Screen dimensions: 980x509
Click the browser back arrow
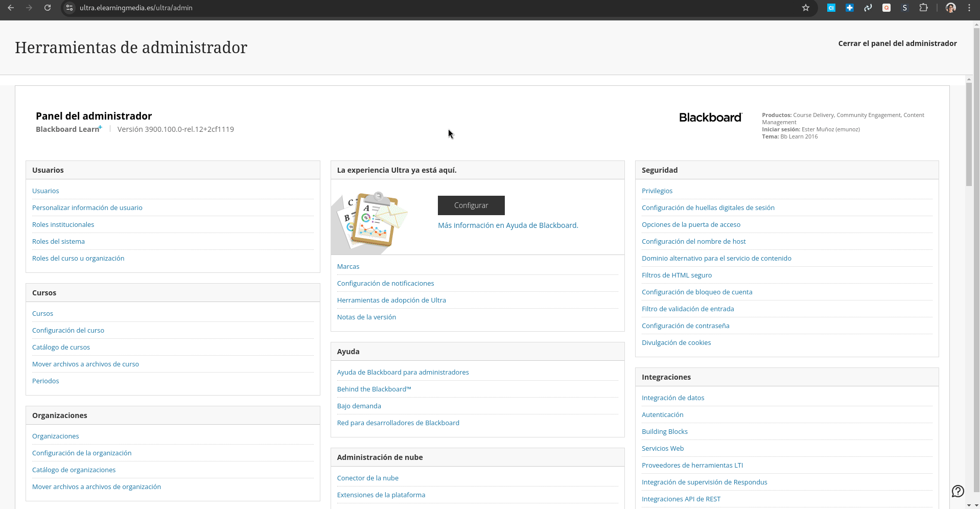(x=11, y=8)
